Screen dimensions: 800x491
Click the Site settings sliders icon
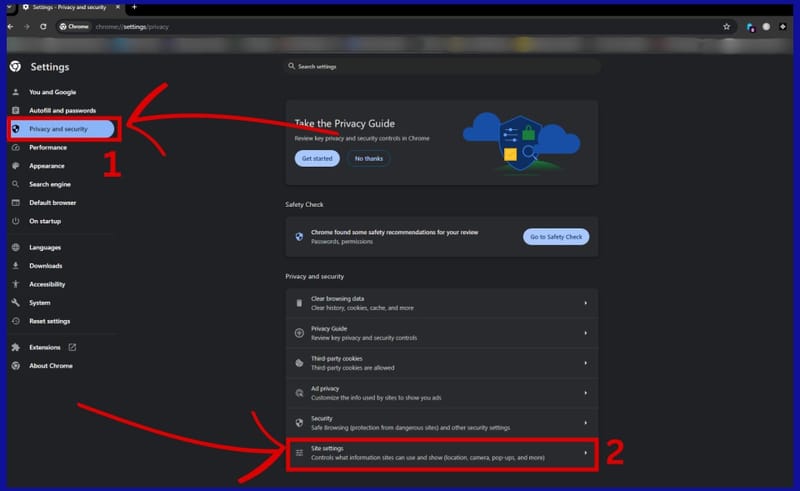299,453
